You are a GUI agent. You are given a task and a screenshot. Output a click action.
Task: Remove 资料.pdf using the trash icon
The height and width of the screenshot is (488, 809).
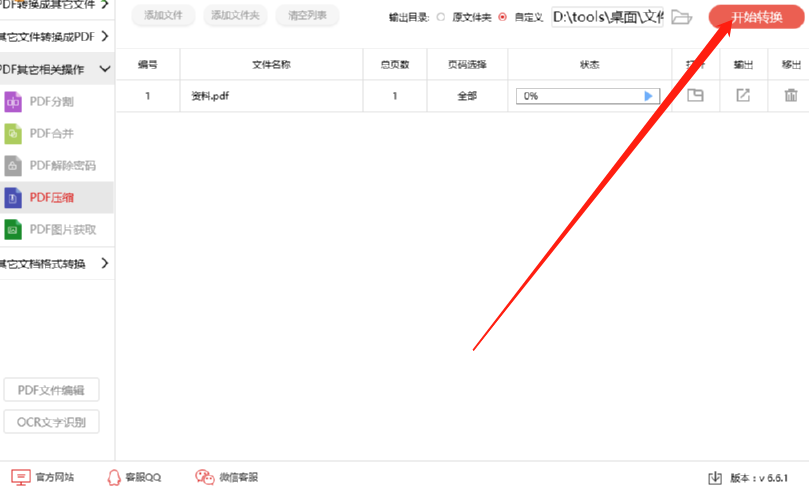point(791,95)
